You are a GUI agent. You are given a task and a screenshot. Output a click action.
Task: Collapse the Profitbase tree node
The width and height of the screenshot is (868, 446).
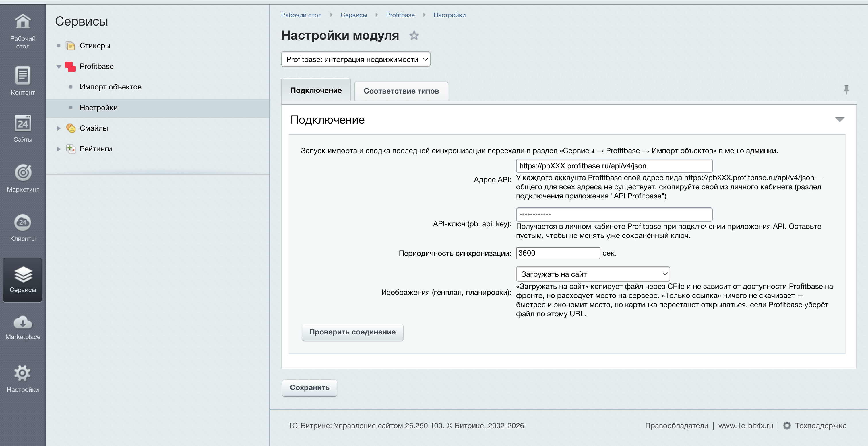[59, 67]
